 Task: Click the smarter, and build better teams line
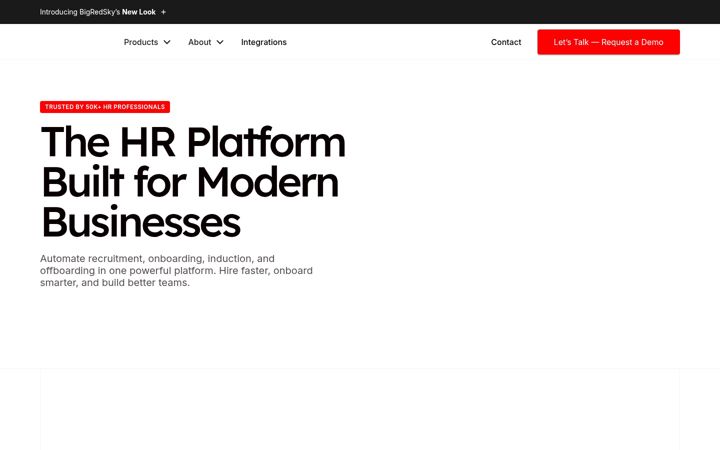point(115,283)
